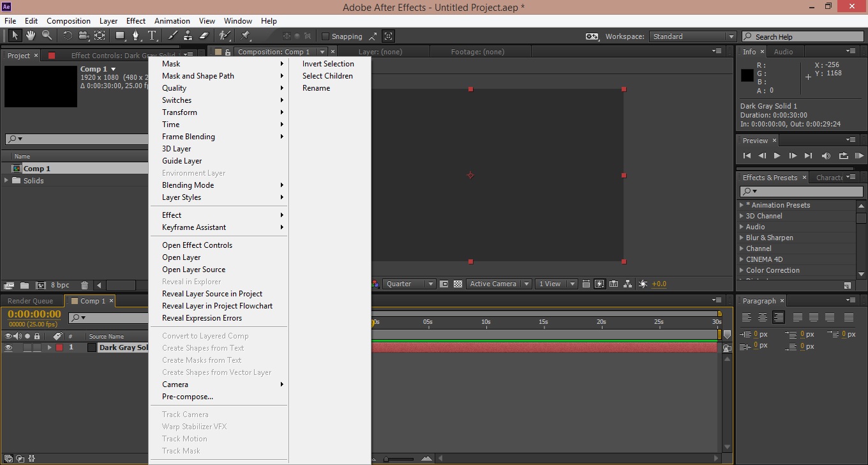Click the Mute Audio speaker in Preview panel

point(827,156)
